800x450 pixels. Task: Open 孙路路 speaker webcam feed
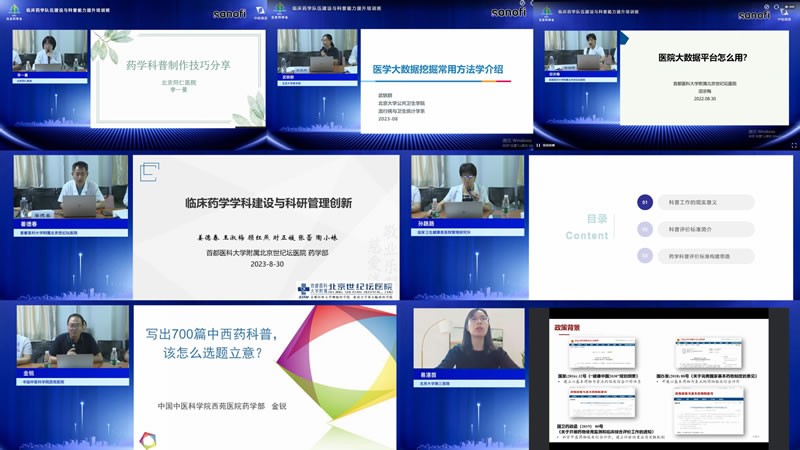pos(467,187)
